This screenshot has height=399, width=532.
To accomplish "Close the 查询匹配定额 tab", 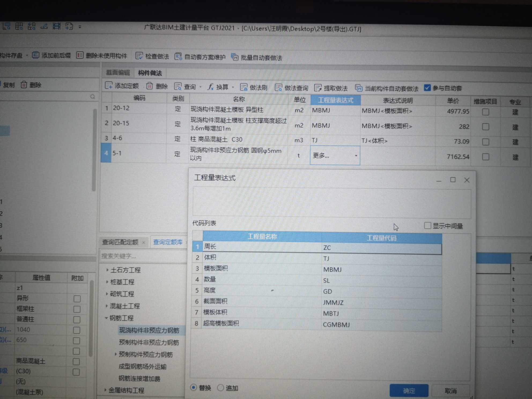I will [144, 242].
